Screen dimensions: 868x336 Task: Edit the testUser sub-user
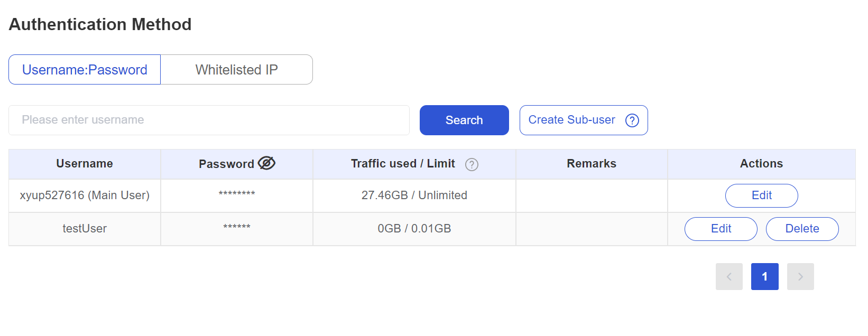point(721,229)
